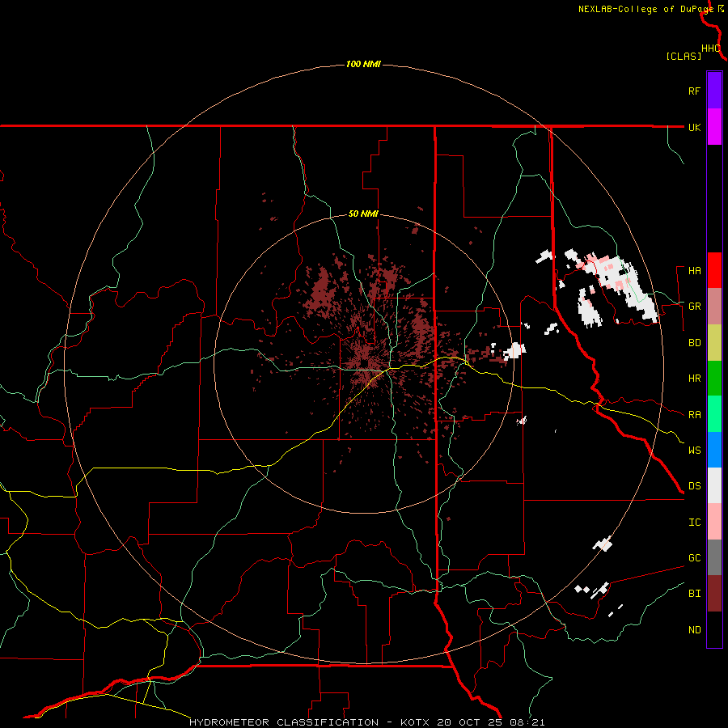The width and height of the screenshot is (728, 728).
Task: Click the RF purple legend swatch
Action: tap(714, 91)
